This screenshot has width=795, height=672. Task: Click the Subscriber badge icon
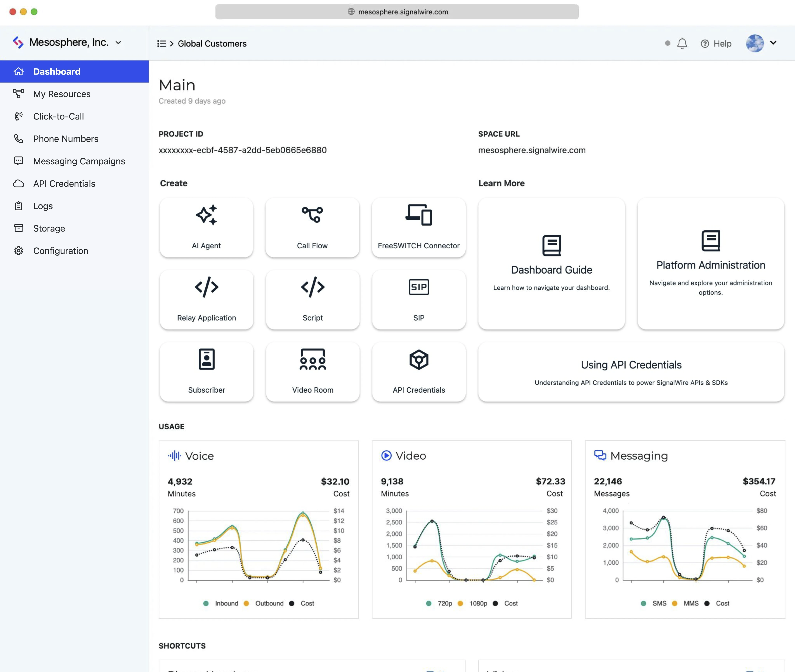click(206, 359)
